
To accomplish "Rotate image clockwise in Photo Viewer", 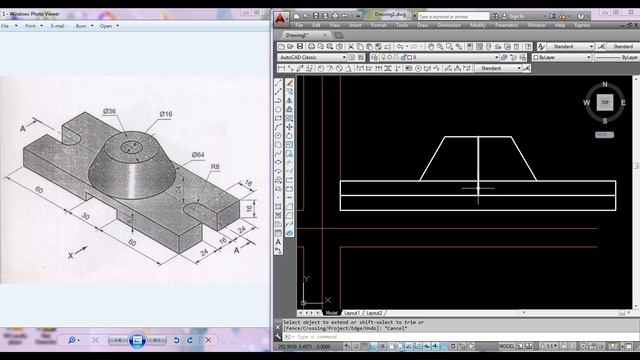I will click(190, 340).
